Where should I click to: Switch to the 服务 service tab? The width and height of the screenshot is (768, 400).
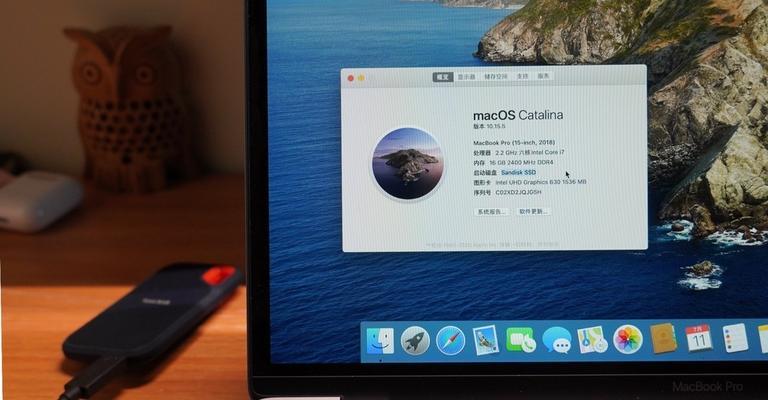click(x=543, y=76)
